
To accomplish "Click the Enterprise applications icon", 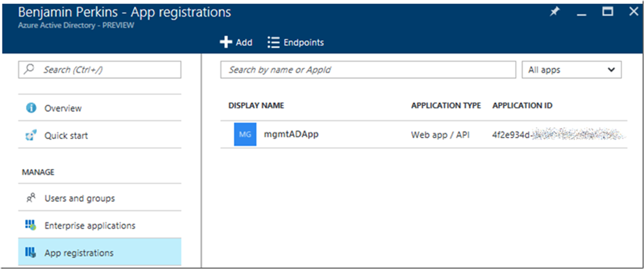I will (x=30, y=225).
